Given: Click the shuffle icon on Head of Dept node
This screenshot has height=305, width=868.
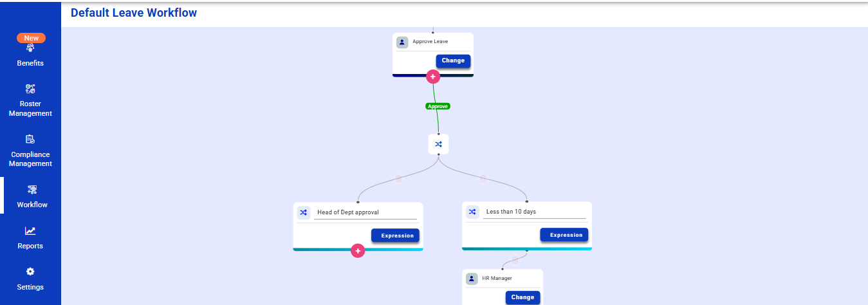Looking at the screenshot, I should [304, 212].
